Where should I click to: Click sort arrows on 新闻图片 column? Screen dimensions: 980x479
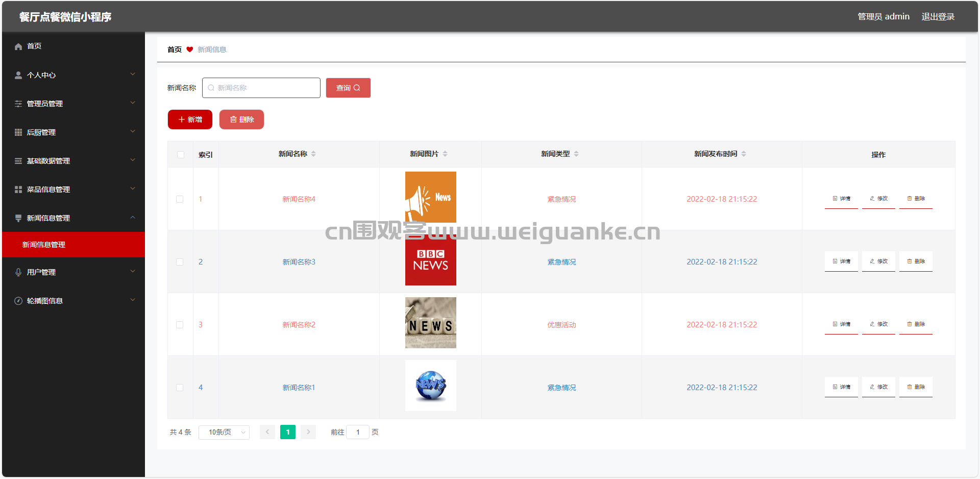click(x=445, y=154)
